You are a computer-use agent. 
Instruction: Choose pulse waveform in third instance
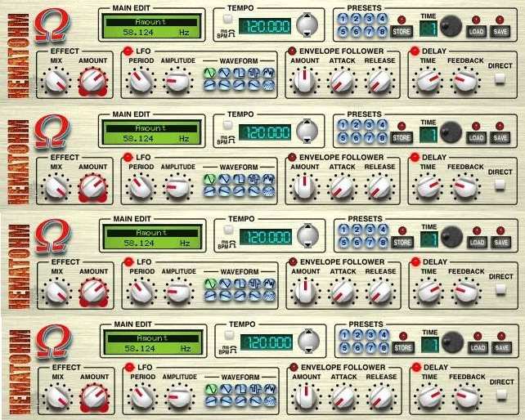pos(254,284)
